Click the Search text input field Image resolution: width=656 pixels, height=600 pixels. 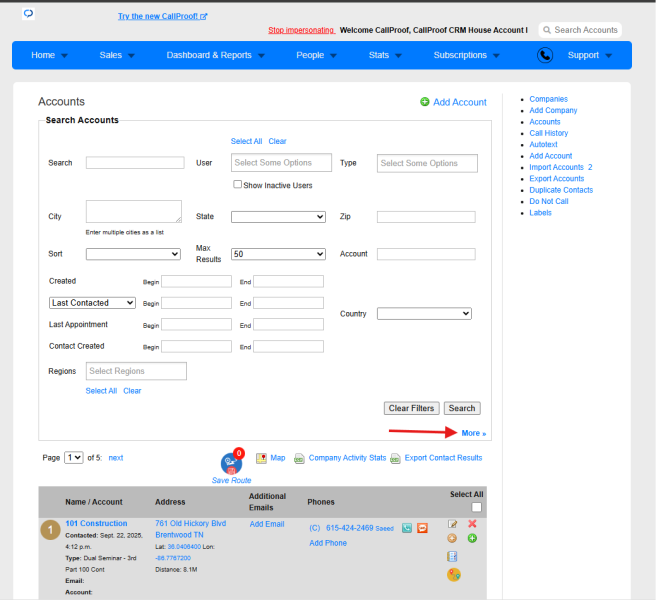tap(135, 163)
